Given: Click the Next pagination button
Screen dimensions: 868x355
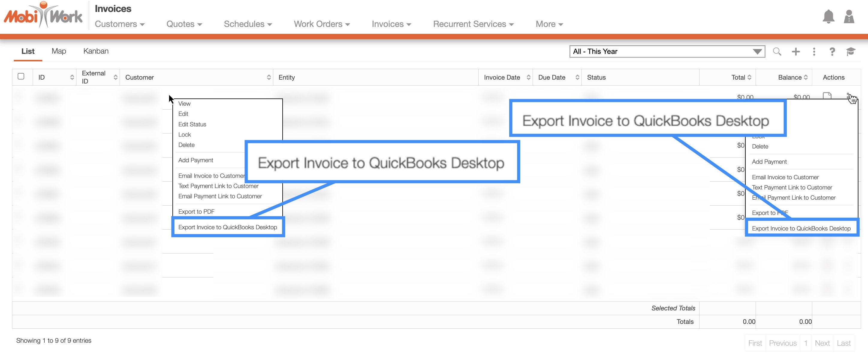Looking at the screenshot, I should tap(822, 343).
